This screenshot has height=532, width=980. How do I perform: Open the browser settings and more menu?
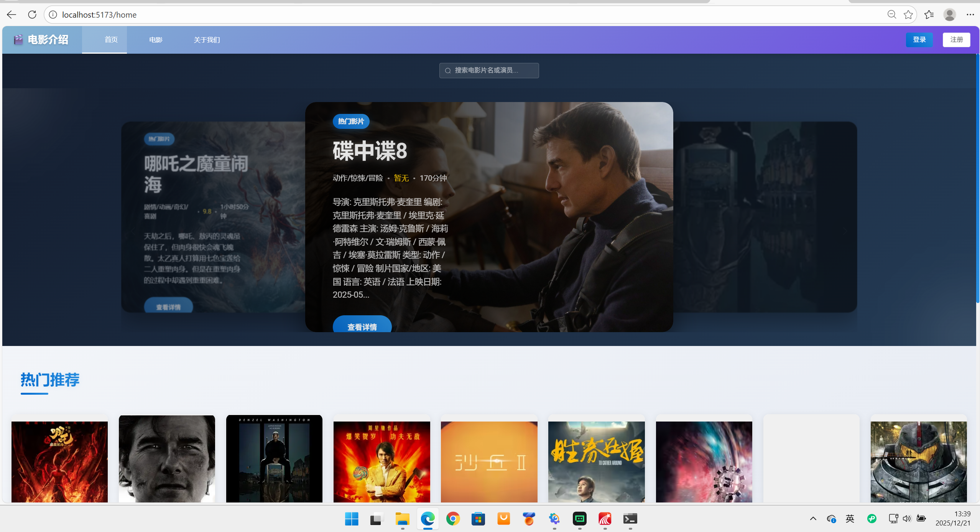[970, 15]
